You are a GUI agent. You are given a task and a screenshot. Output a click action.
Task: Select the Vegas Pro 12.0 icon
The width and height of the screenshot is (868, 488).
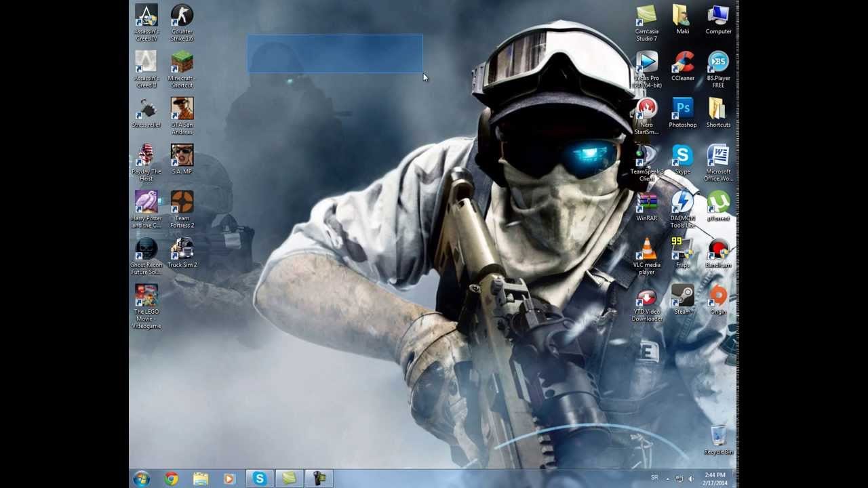coord(647,70)
